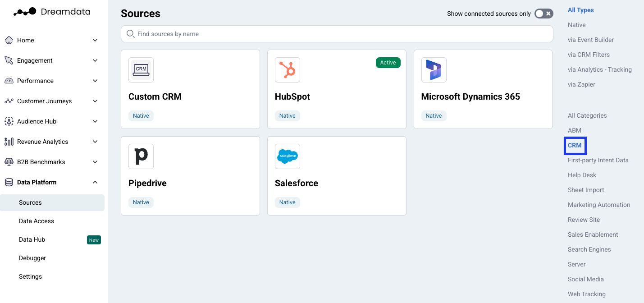Click the Microsoft Dynamics 365 logo

click(434, 70)
